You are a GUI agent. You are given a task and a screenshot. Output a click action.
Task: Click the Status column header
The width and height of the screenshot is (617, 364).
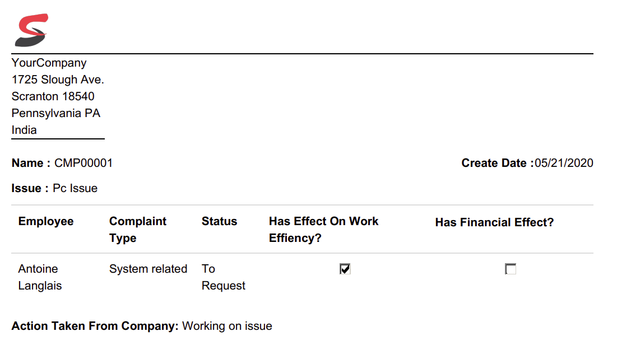point(219,221)
